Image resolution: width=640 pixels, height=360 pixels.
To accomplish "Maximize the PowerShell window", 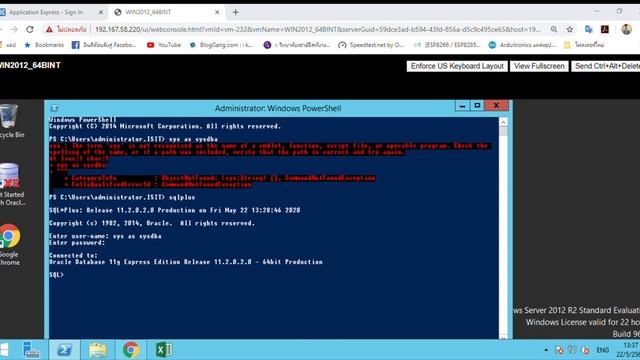I will (477, 106).
